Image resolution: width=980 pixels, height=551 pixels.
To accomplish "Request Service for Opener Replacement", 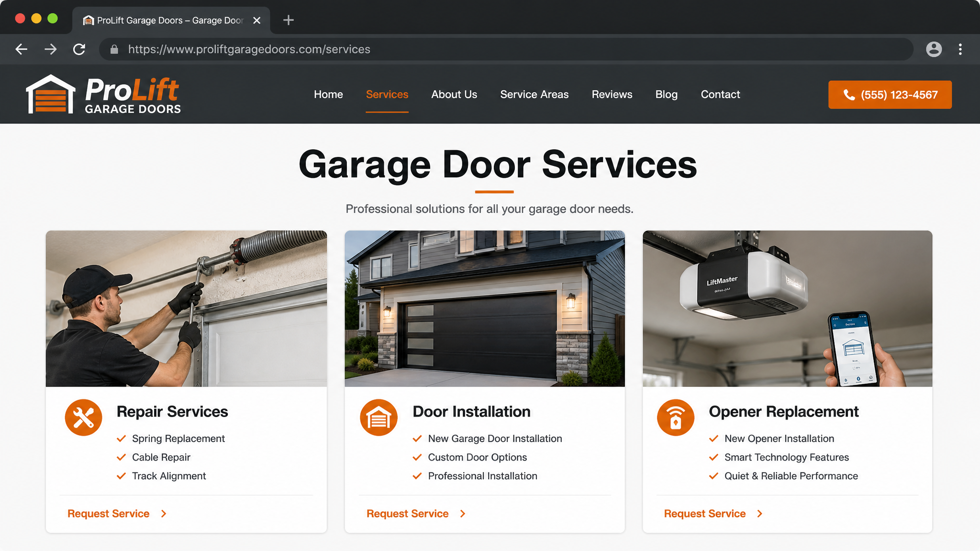I will [x=704, y=514].
